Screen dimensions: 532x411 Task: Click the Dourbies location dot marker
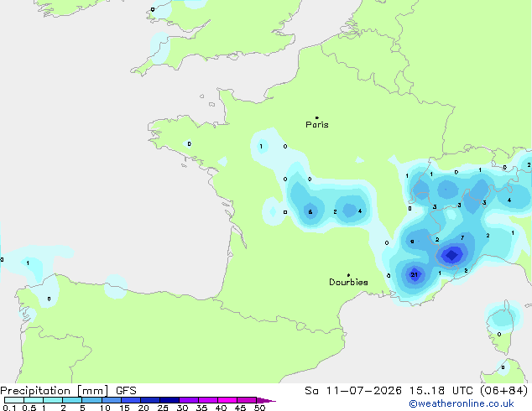click(x=348, y=275)
